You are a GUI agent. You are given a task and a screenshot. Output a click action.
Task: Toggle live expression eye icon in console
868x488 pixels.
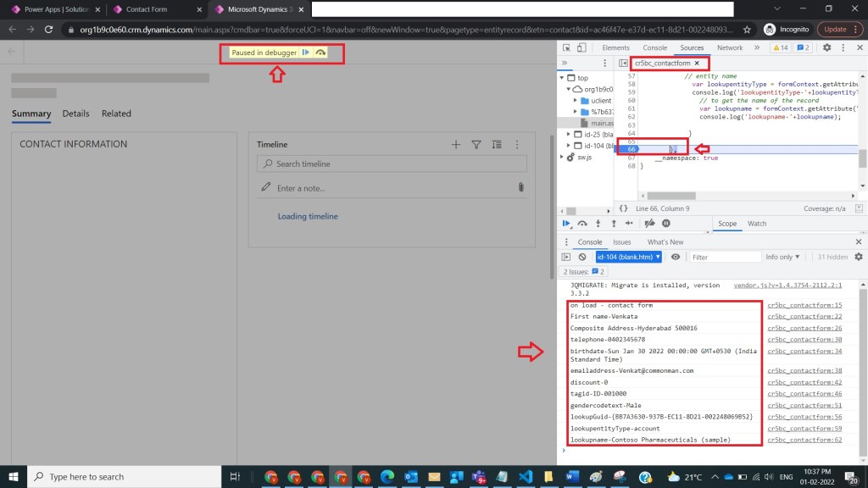coord(676,257)
